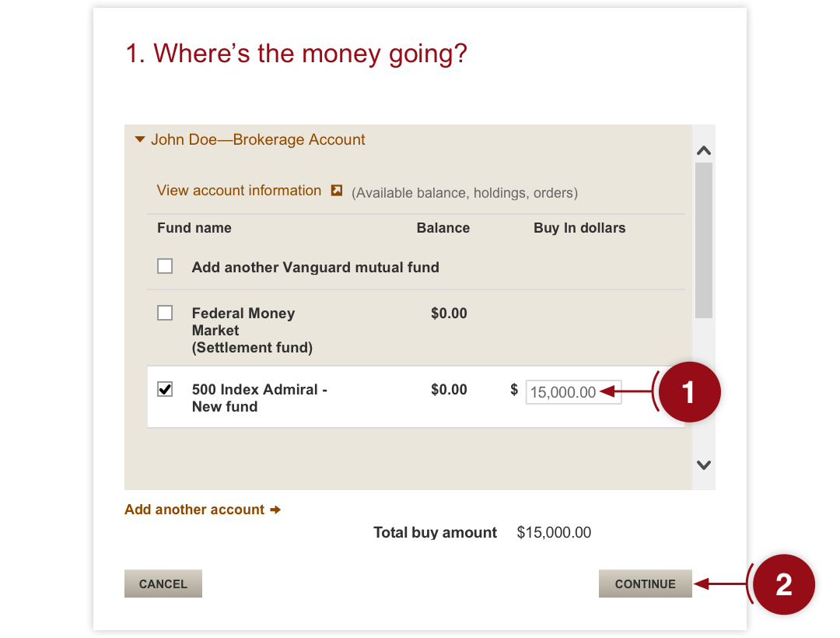Click the numbered callout badge 1
The height and width of the screenshot is (638, 840).
(x=689, y=391)
